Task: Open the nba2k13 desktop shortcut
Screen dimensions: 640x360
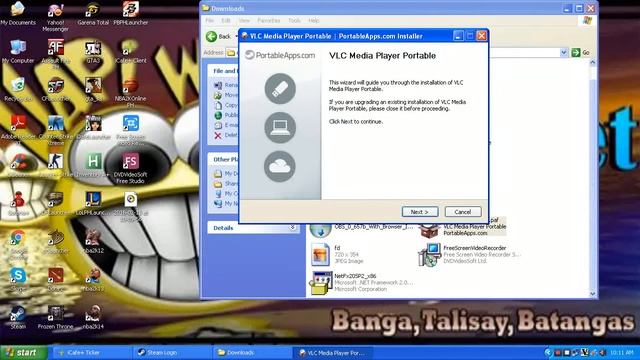Action: coord(93,279)
